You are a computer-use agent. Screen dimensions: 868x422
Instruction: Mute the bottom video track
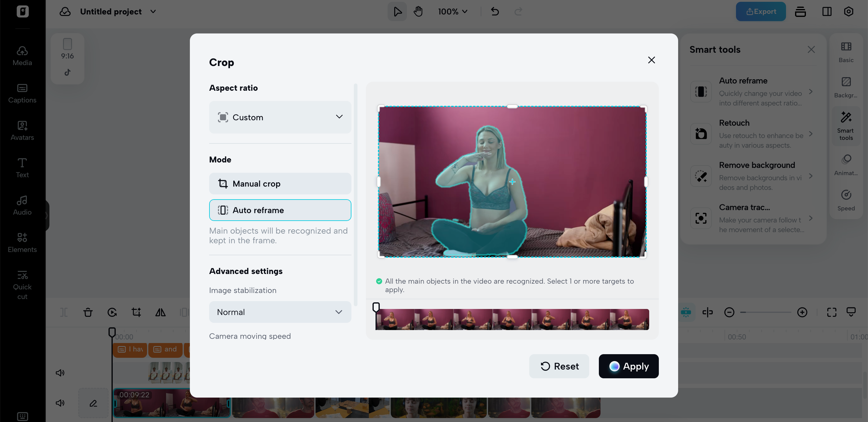pos(60,403)
